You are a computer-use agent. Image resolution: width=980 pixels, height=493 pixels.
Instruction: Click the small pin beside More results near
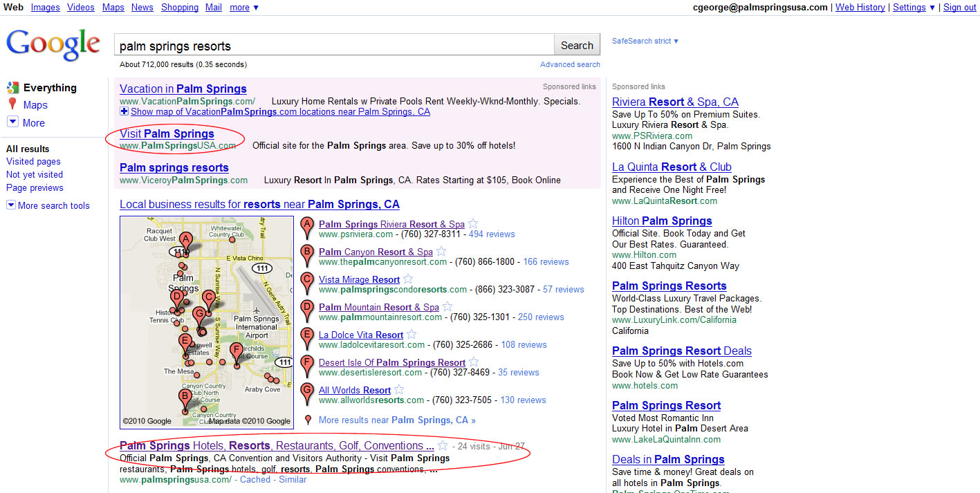click(x=308, y=420)
